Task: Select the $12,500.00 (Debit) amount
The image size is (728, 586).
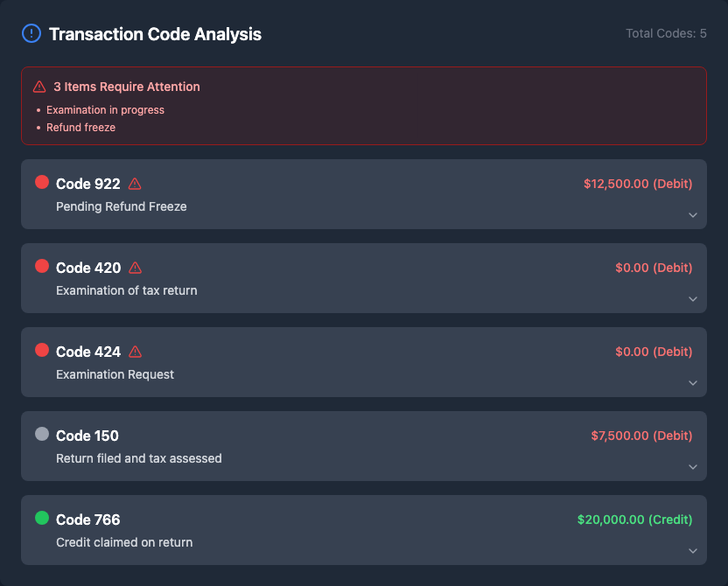Action: coord(637,184)
